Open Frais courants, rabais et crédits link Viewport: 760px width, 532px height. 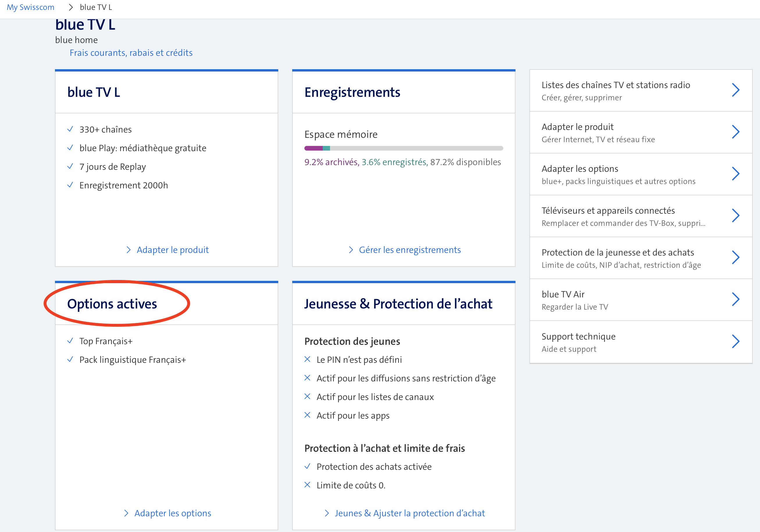[131, 53]
